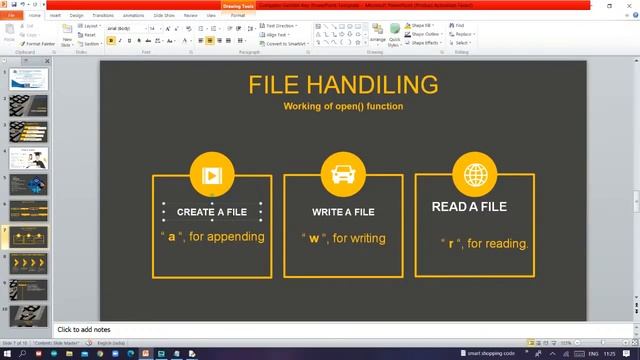
Task: Click the Find button
Action: pos(457,25)
